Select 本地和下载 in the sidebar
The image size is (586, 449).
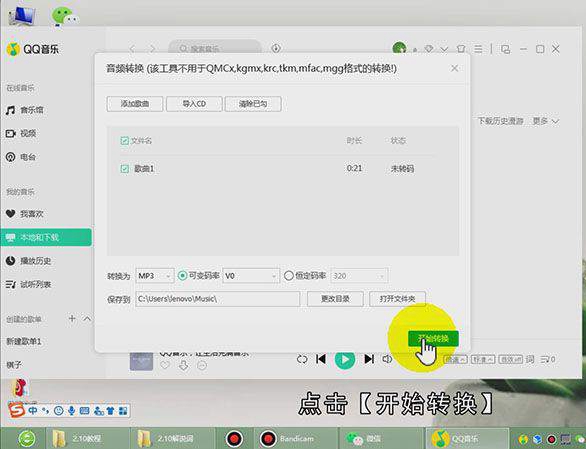(46, 237)
